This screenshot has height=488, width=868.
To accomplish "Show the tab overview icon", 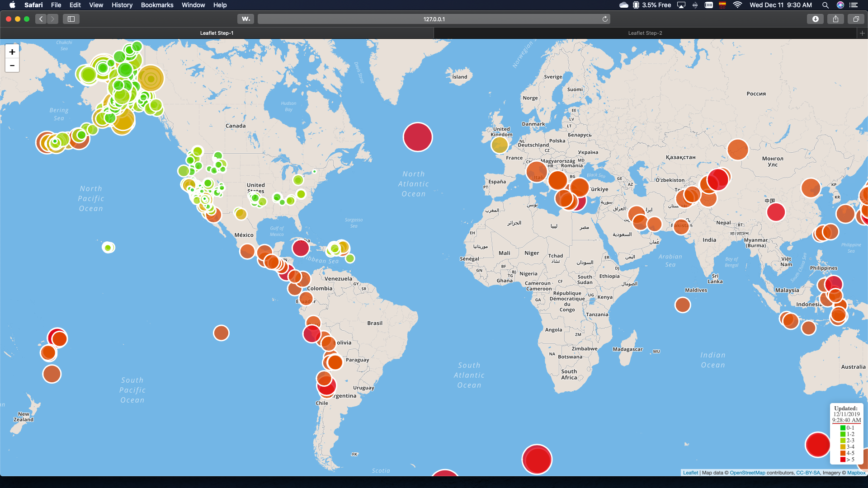I will 856,19.
